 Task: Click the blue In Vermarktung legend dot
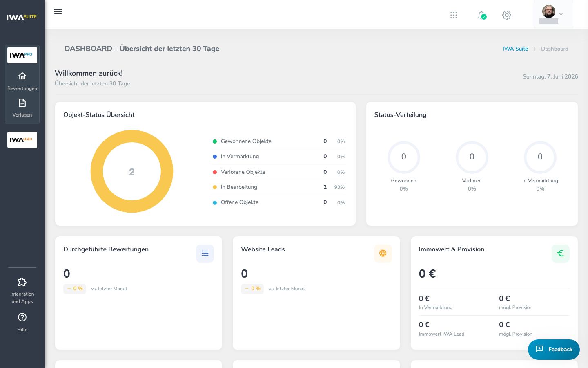(215, 157)
